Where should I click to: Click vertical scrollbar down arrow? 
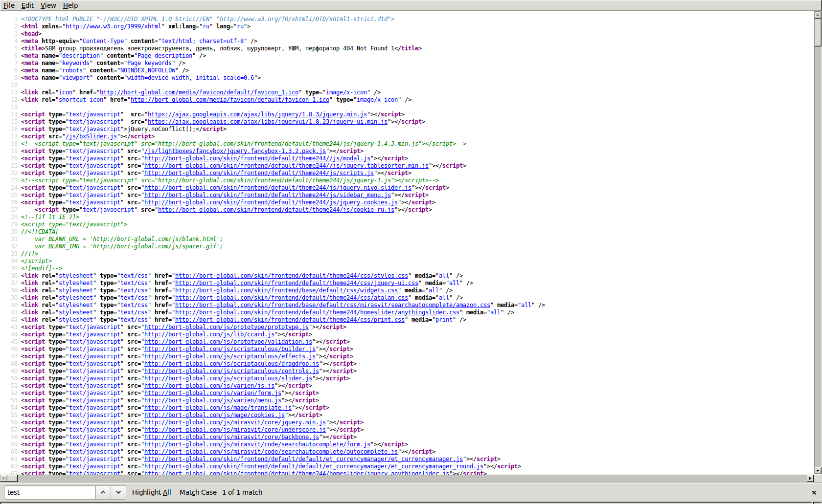pyautogui.click(x=818, y=470)
